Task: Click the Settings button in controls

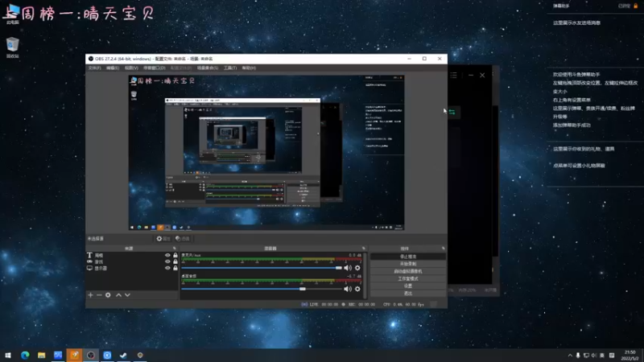Action: pos(408,286)
